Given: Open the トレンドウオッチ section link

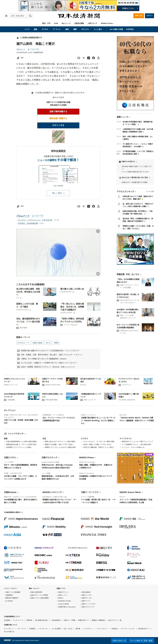Looking at the screenshot, I should (17, 433).
